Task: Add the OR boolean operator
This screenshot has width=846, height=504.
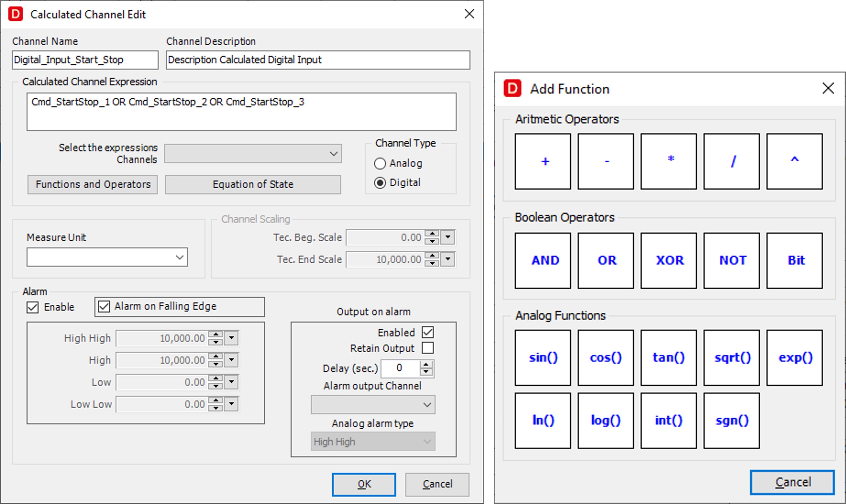Action: coord(605,261)
